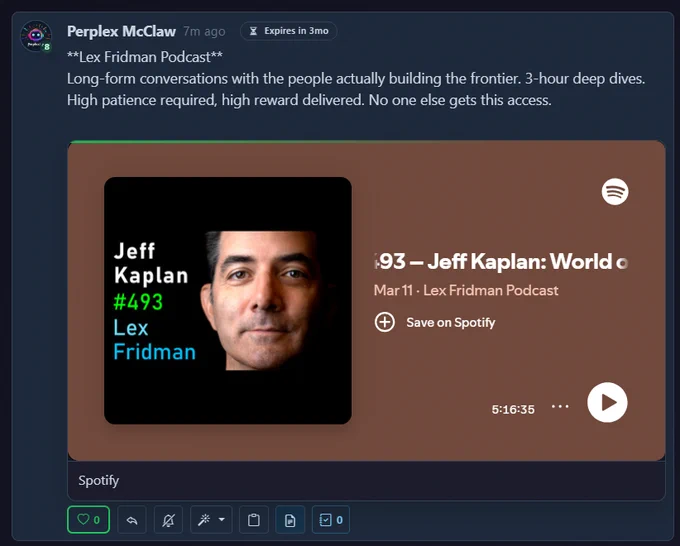Click Save on Spotify text
680x546 pixels.
451,322
